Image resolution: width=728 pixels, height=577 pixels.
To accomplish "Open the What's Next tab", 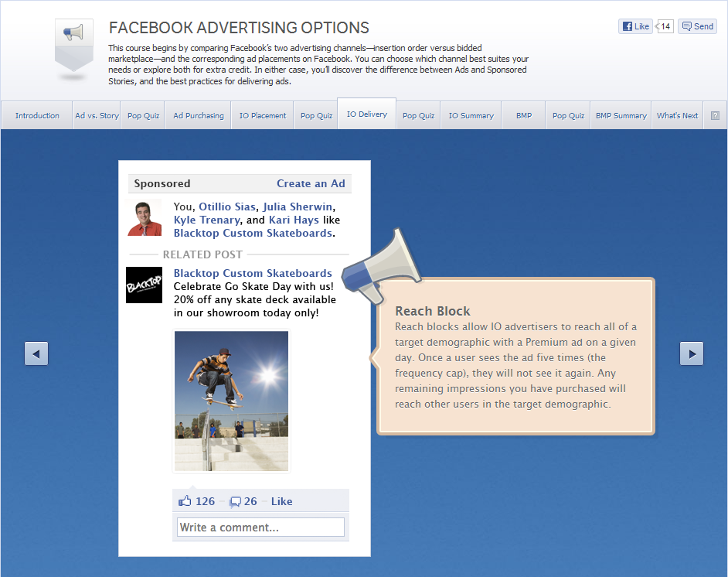I will tap(677, 116).
